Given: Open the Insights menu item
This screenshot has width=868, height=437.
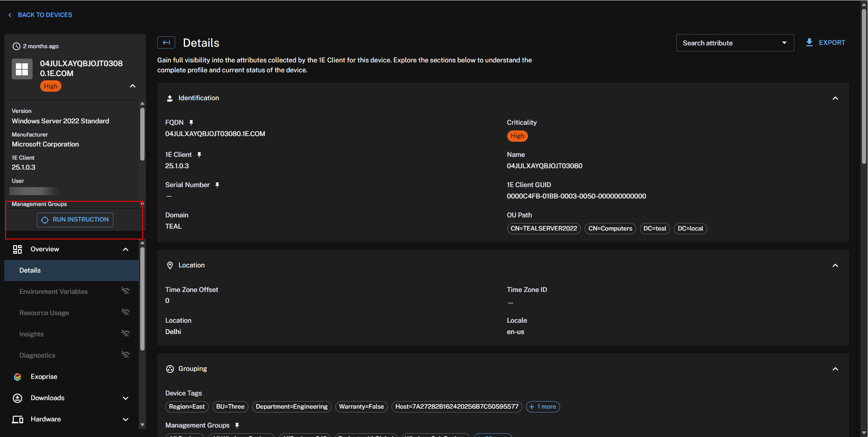Looking at the screenshot, I should (32, 334).
